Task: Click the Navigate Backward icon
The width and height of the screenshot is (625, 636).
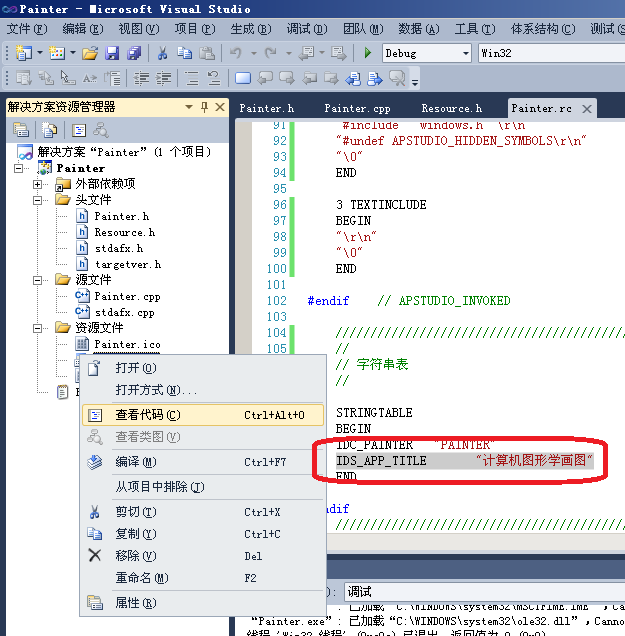Action: (306, 53)
